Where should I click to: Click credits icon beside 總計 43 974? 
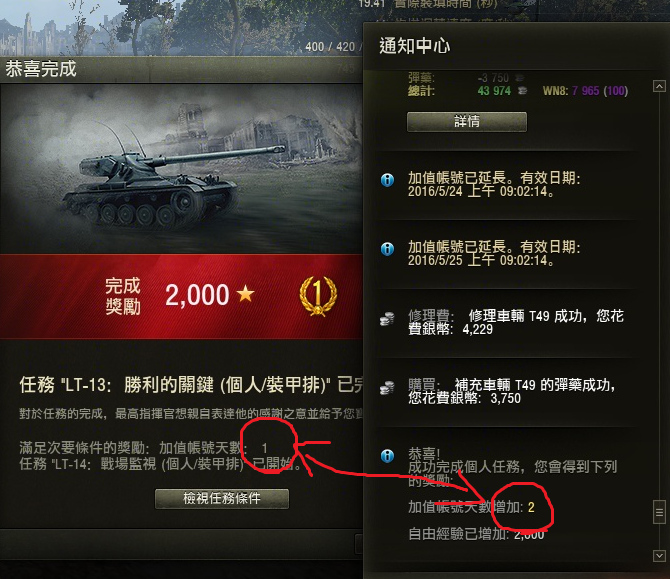522,91
